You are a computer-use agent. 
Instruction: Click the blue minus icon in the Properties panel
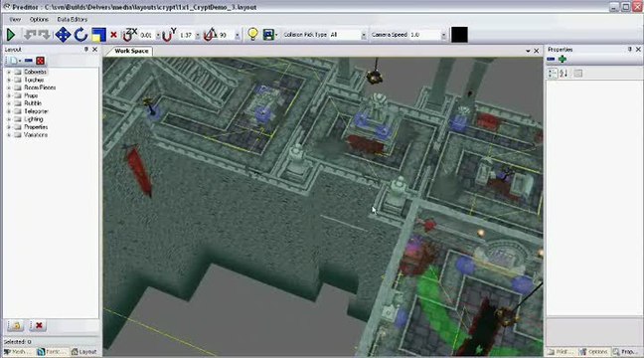tap(551, 60)
